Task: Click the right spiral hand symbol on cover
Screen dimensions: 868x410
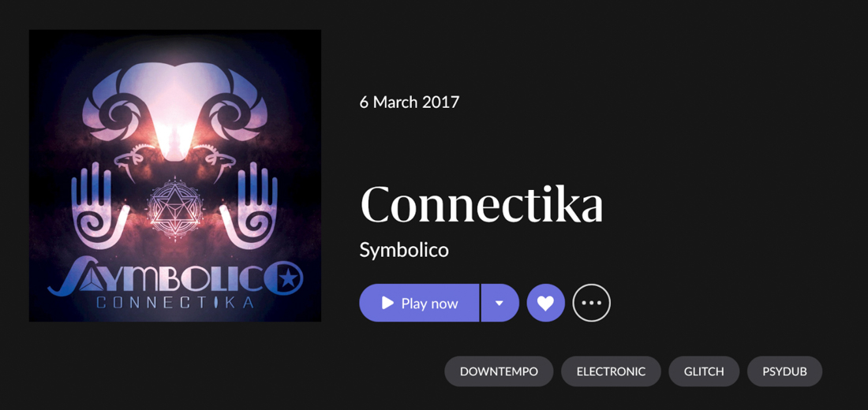Action: click(249, 206)
